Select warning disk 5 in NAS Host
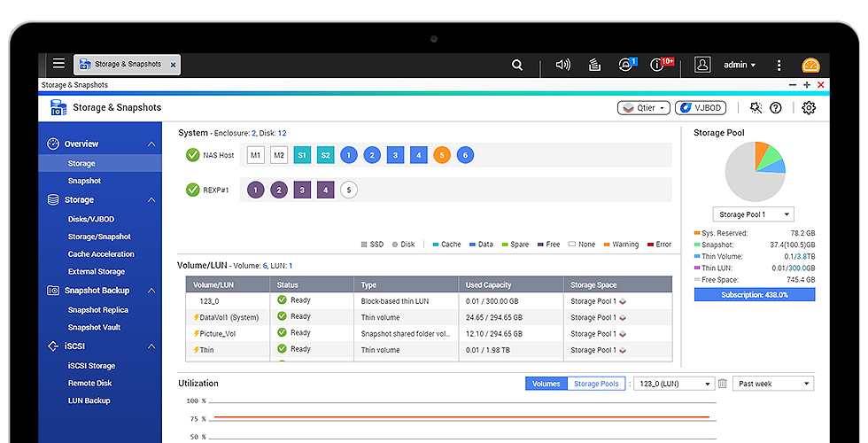The width and height of the screenshot is (868, 443). [x=442, y=155]
